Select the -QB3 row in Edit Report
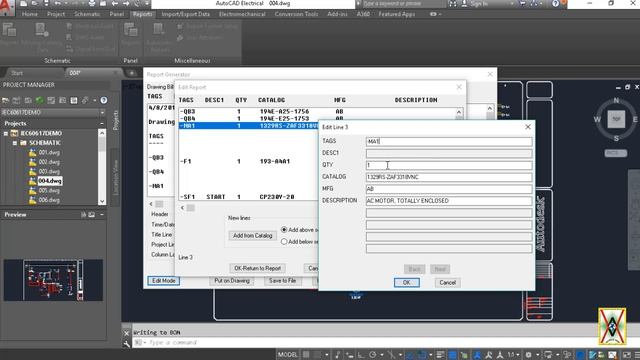 [316, 111]
